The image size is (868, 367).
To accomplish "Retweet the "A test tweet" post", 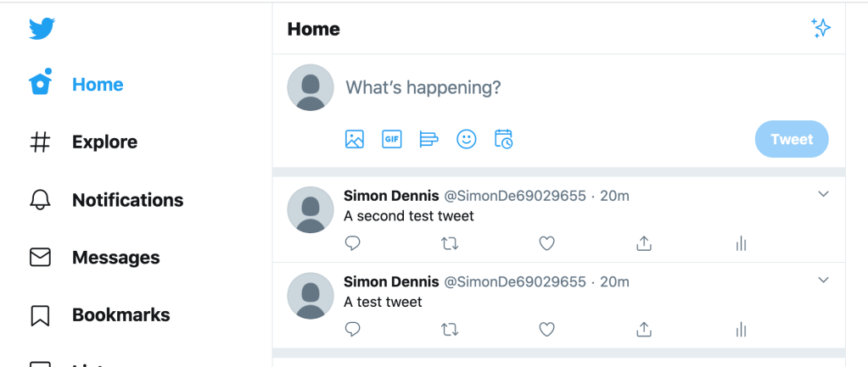I will [450, 330].
